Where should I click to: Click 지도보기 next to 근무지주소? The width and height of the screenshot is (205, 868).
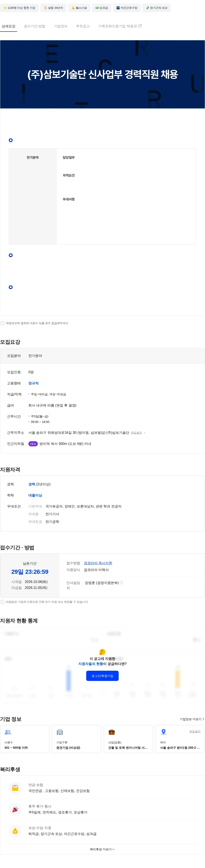pos(136,433)
